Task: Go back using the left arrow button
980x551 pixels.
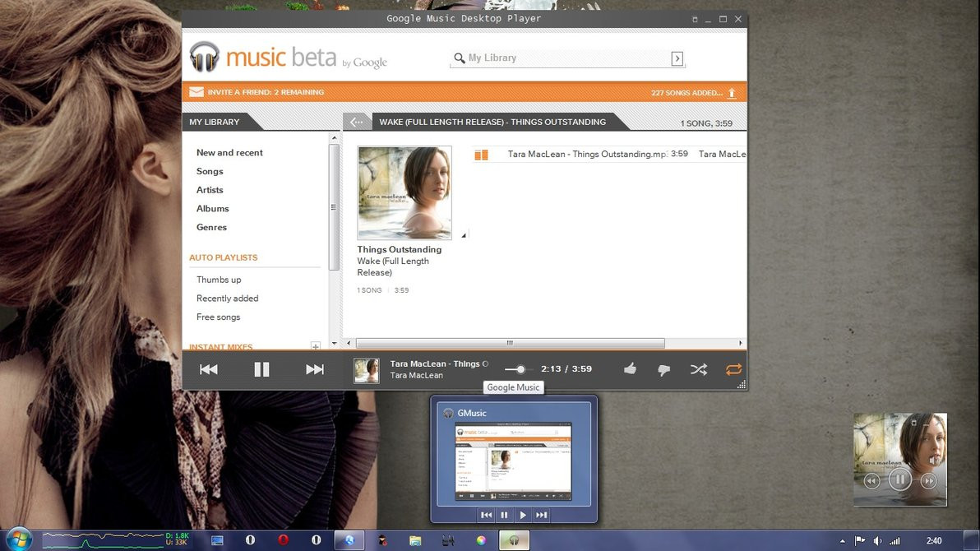Action: click(357, 122)
